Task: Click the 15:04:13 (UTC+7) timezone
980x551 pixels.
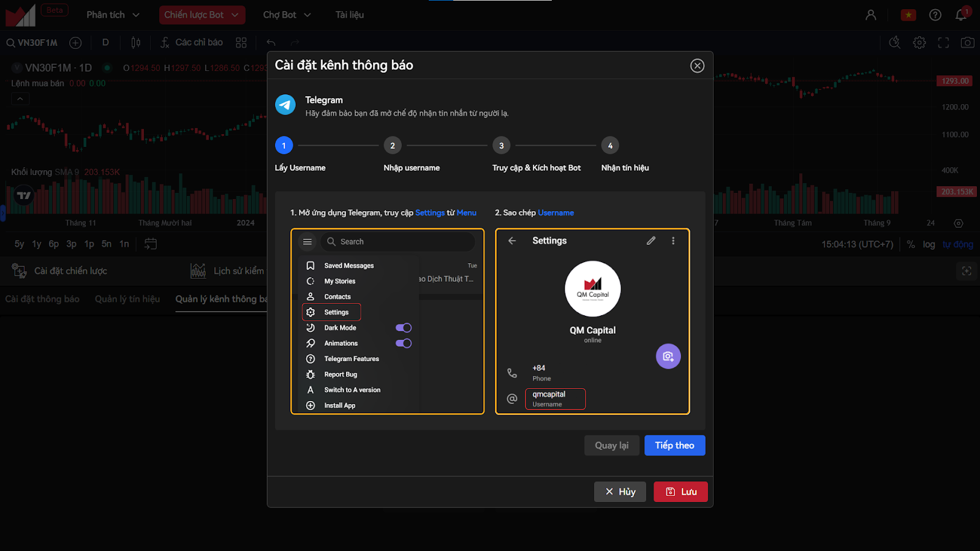Action: (858, 244)
